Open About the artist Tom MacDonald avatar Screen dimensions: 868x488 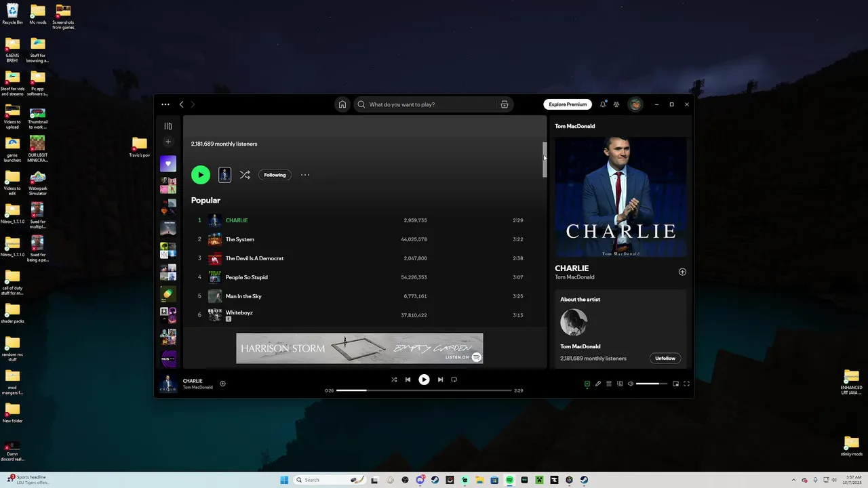click(574, 323)
